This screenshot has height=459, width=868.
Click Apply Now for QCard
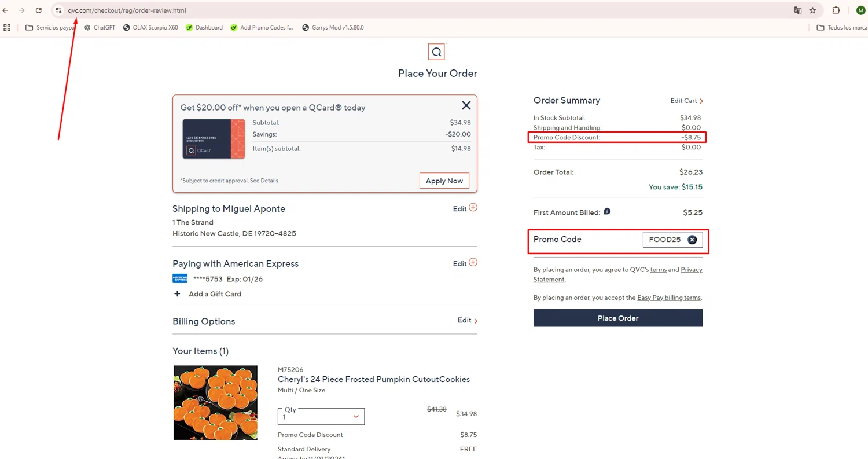click(444, 181)
